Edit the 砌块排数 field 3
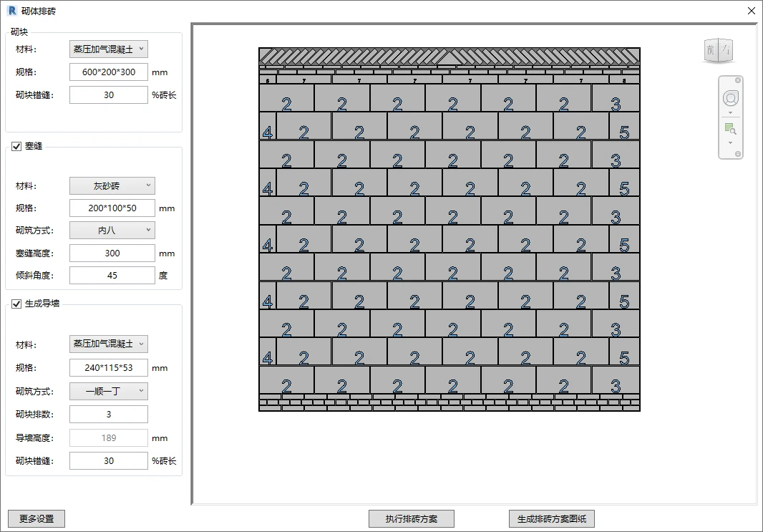763x532 pixels. point(109,414)
